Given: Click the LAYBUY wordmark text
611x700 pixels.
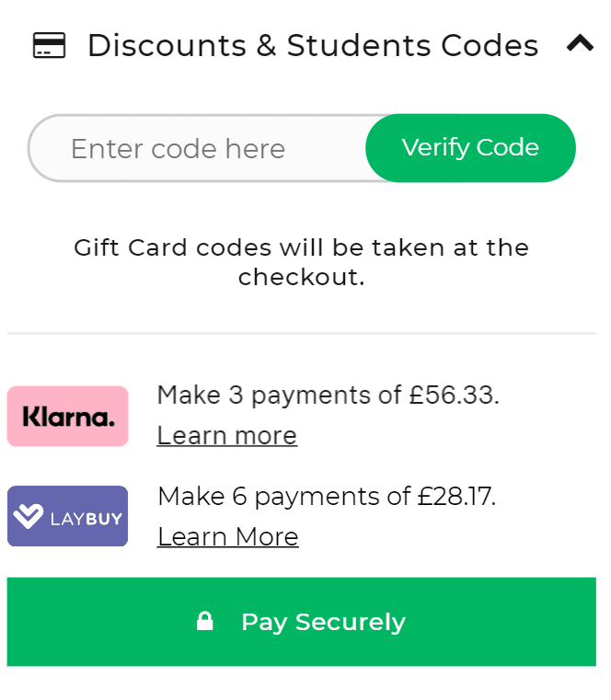Looking at the screenshot, I should click(86, 519).
